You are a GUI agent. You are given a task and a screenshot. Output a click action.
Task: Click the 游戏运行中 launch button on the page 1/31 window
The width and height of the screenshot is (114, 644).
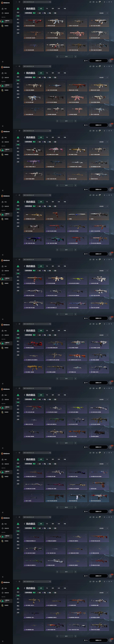pos(98,60)
